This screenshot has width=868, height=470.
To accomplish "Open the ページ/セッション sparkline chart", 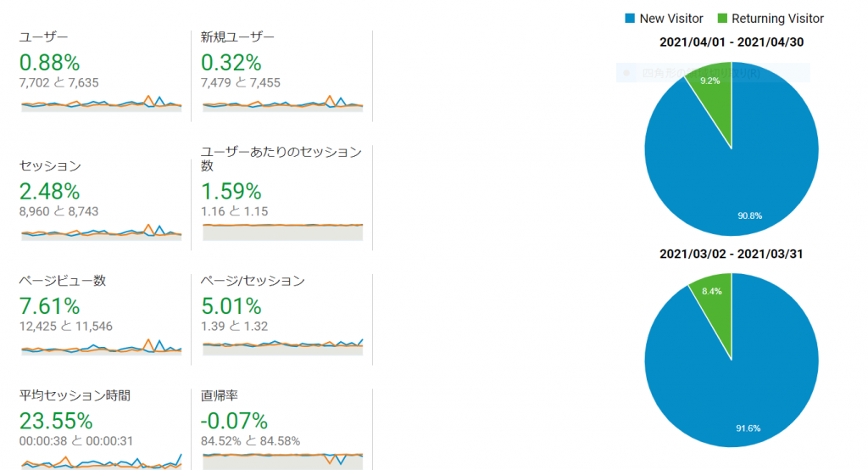I will [x=283, y=344].
